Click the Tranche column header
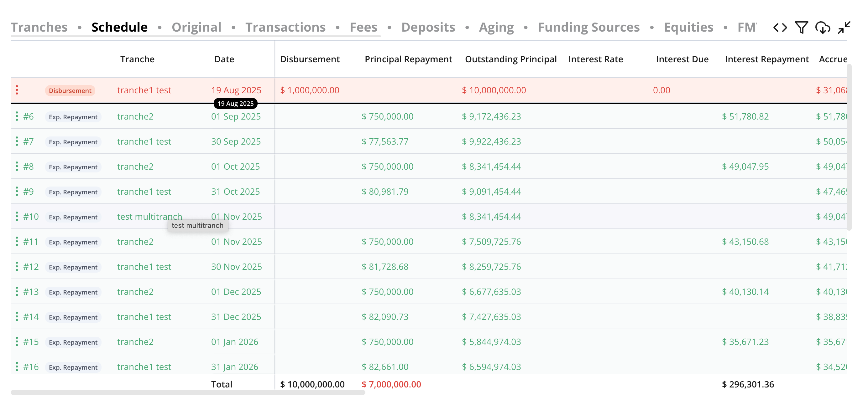 pos(138,59)
